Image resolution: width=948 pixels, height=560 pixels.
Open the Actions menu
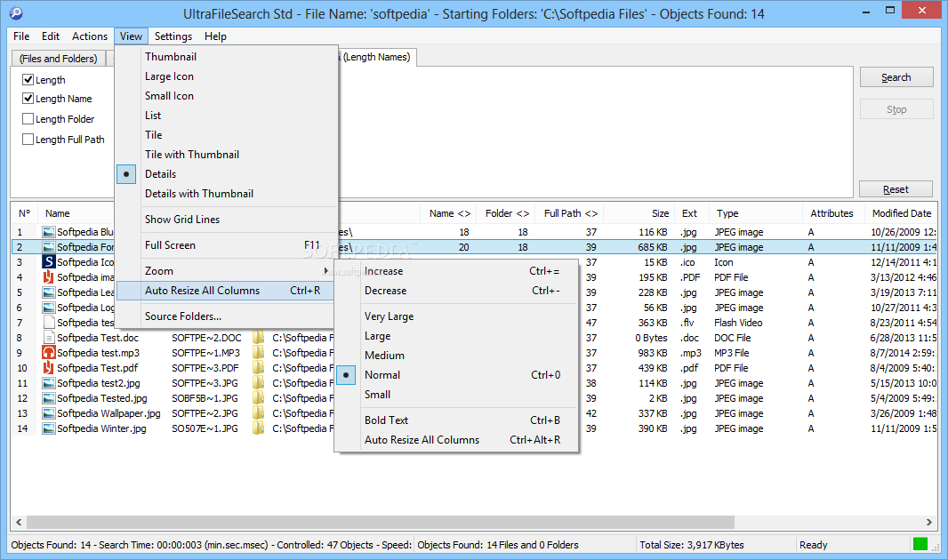[90, 36]
